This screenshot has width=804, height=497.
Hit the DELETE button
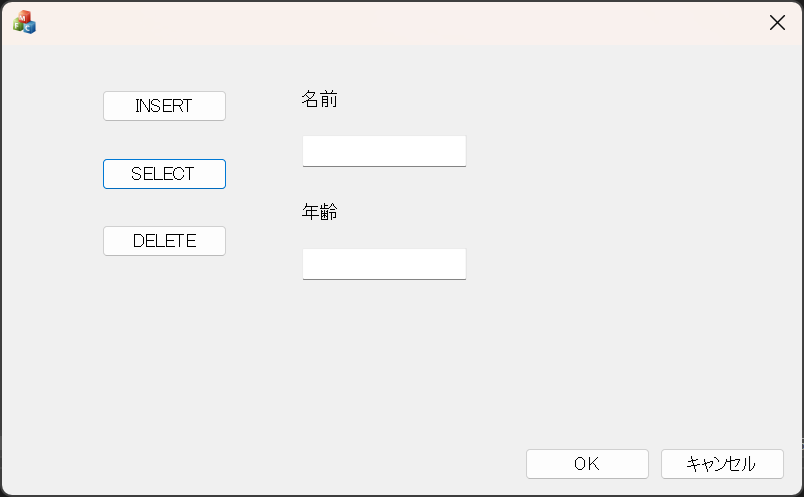(164, 241)
